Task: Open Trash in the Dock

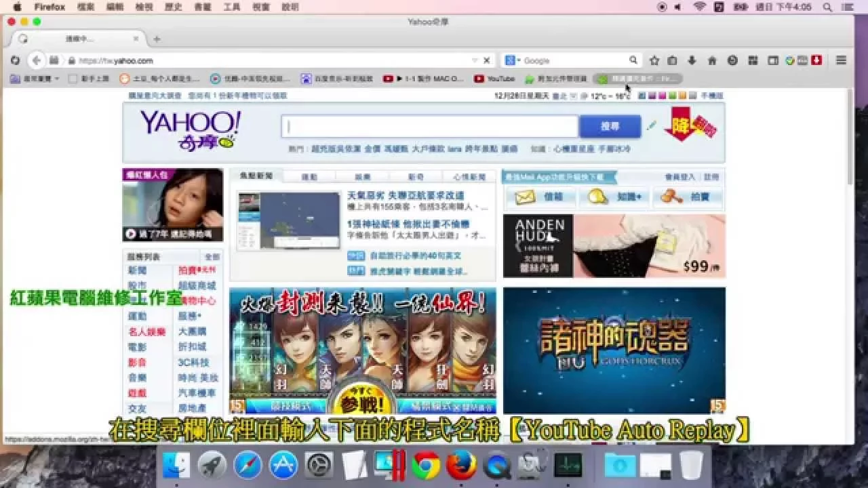Action: pos(691,465)
